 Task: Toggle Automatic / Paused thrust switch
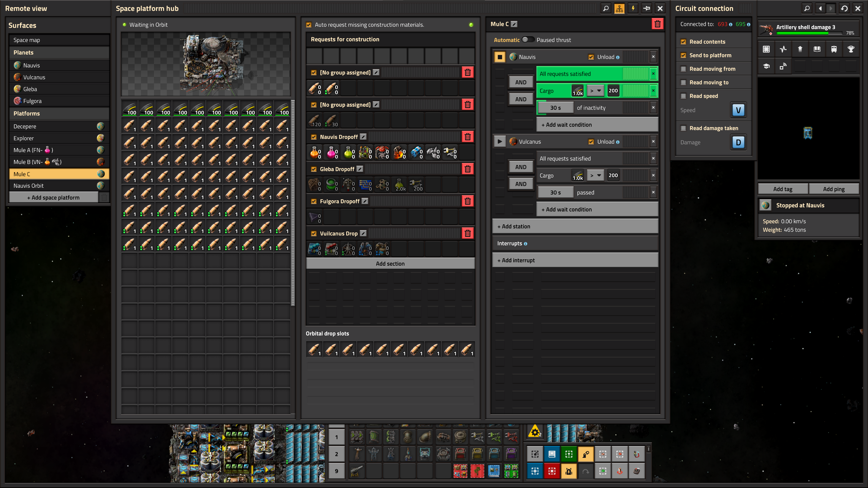528,40
